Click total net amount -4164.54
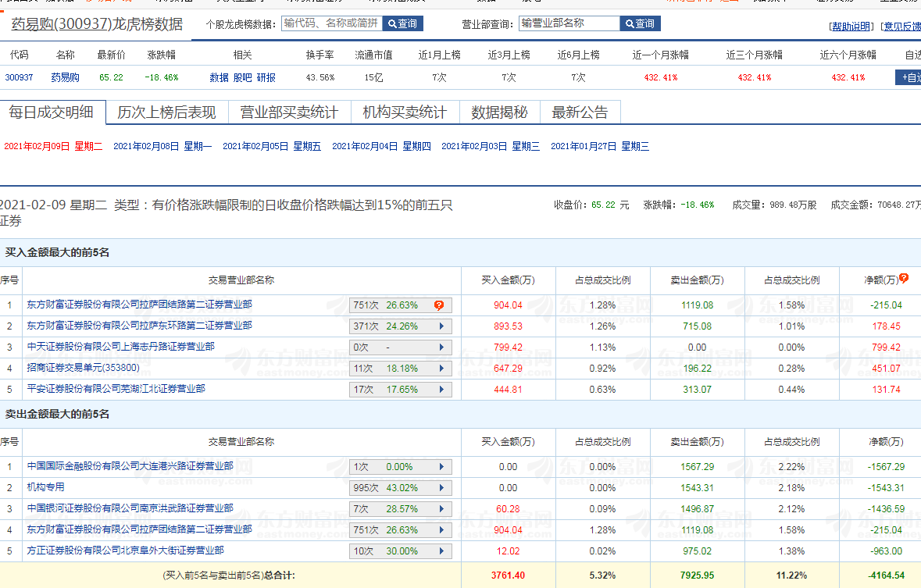The height and width of the screenshot is (588, 921). [x=887, y=576]
